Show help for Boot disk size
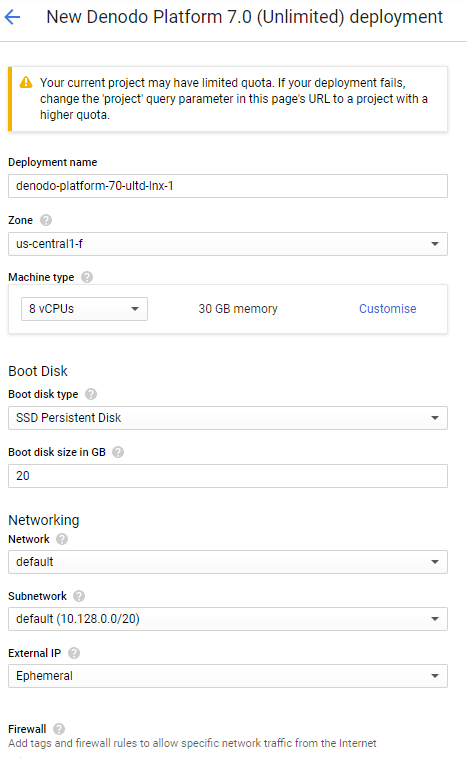This screenshot has height=758, width=467. pyautogui.click(x=118, y=452)
